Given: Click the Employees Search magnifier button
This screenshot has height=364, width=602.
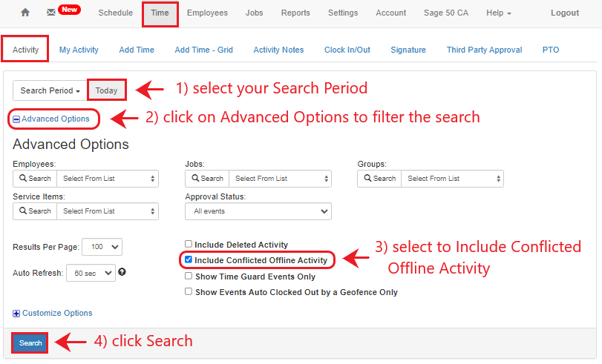Looking at the screenshot, I should coord(35,179).
